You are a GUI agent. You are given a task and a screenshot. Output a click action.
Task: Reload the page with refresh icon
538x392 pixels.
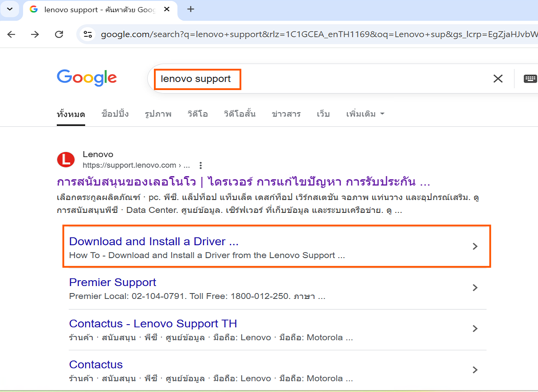(59, 34)
